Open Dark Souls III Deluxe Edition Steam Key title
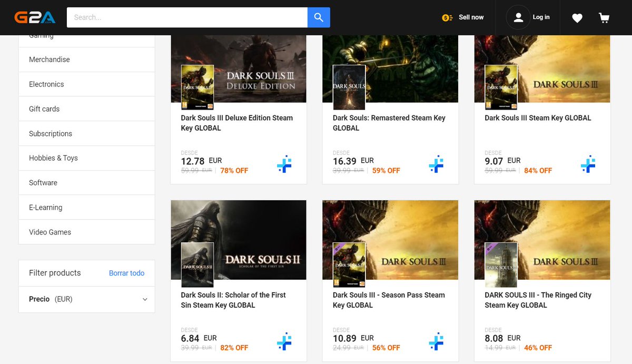The image size is (632, 364). [x=237, y=123]
